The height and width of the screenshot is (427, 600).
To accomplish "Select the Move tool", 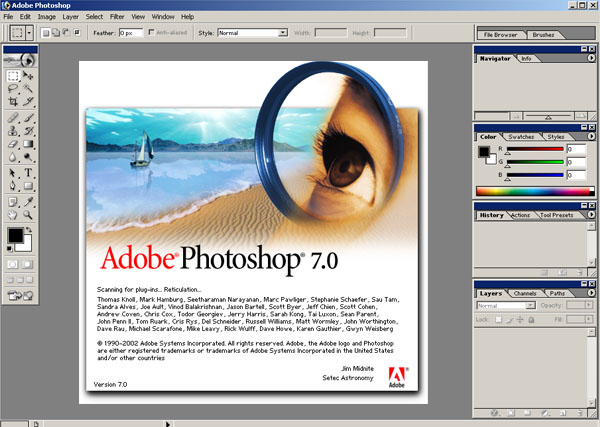I will [28, 76].
